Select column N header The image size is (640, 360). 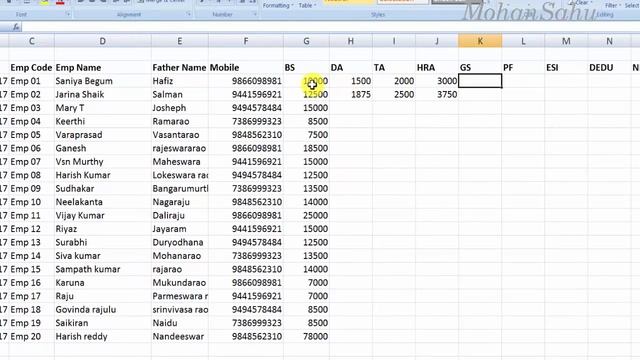(609, 41)
